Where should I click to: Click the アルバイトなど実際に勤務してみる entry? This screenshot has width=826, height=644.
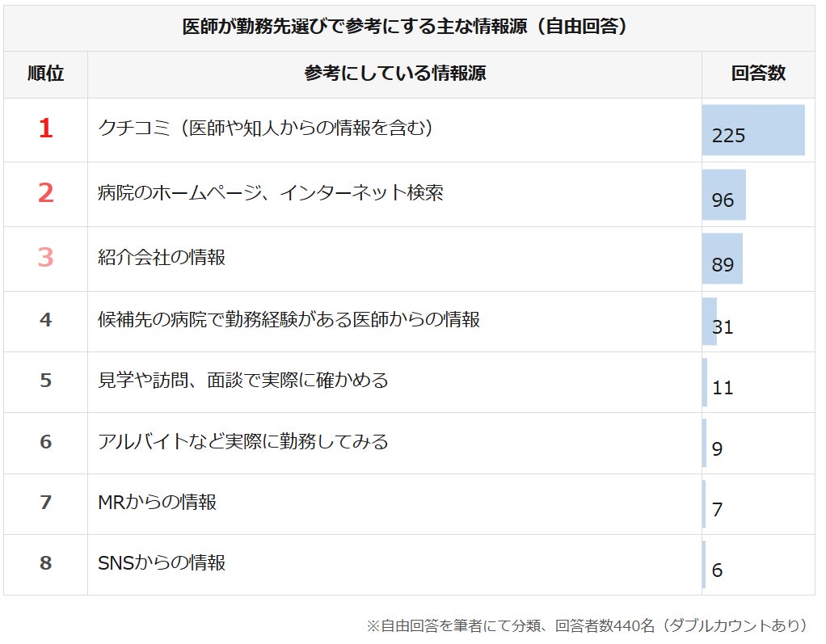click(242, 441)
